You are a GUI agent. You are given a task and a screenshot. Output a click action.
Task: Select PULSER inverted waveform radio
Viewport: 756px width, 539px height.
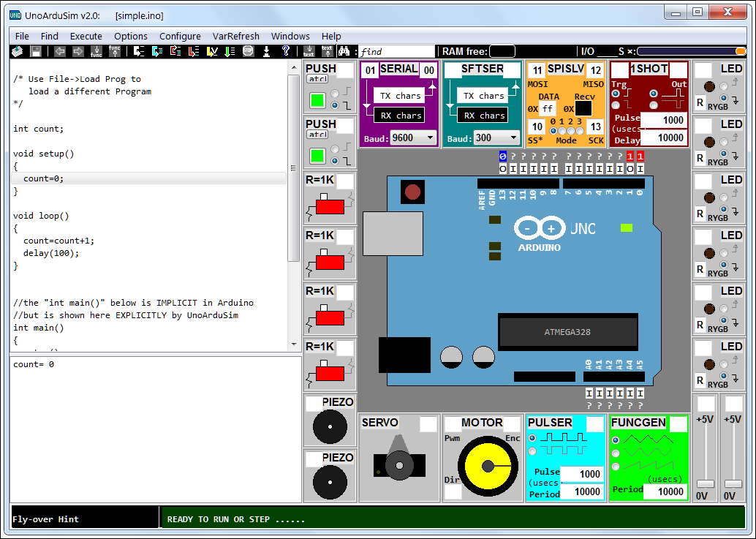(x=532, y=451)
